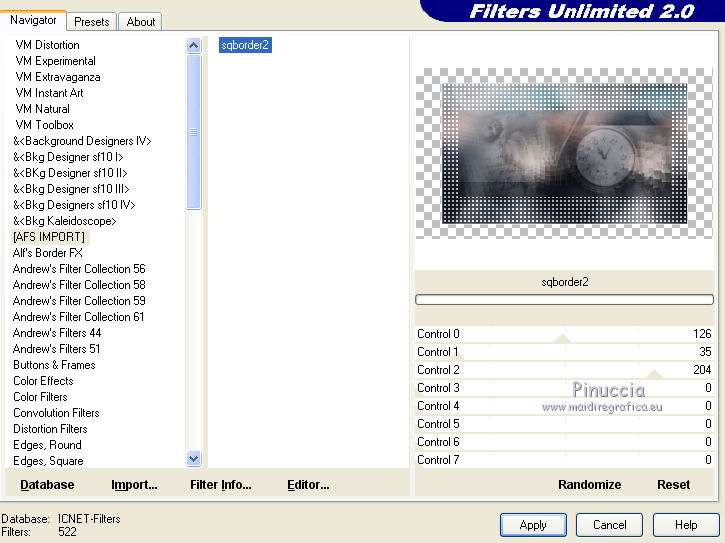Select &<BKg Designer sf10 II> category
The width and height of the screenshot is (725, 543).
70,173
